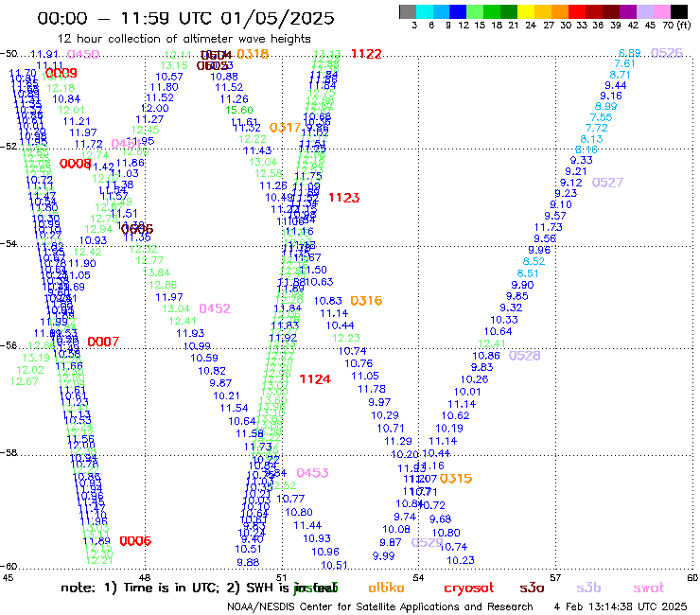The width and height of the screenshot is (700, 615).
Task: Click the latitude axis label -58
Action: (x=9, y=452)
